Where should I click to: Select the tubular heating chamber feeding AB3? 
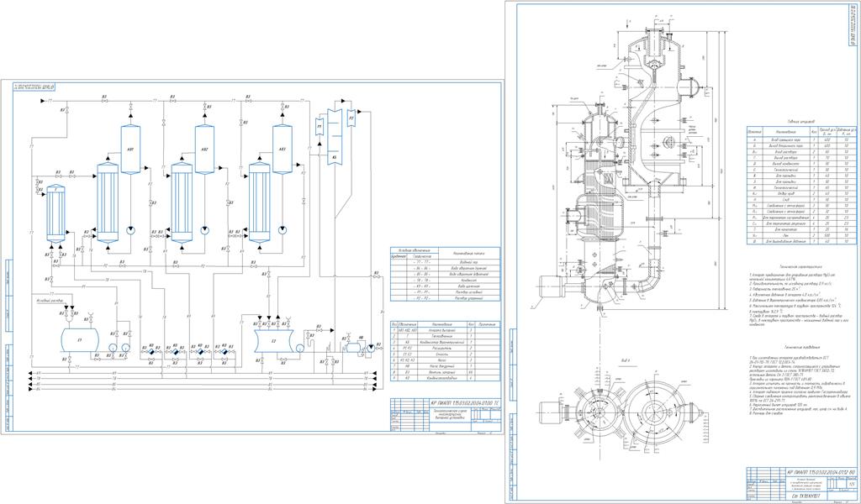(259, 202)
